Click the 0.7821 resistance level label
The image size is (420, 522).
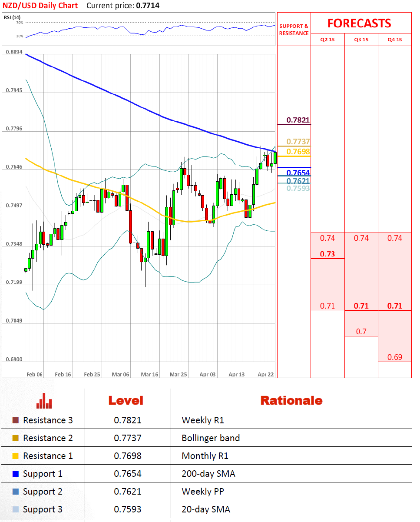point(298,120)
